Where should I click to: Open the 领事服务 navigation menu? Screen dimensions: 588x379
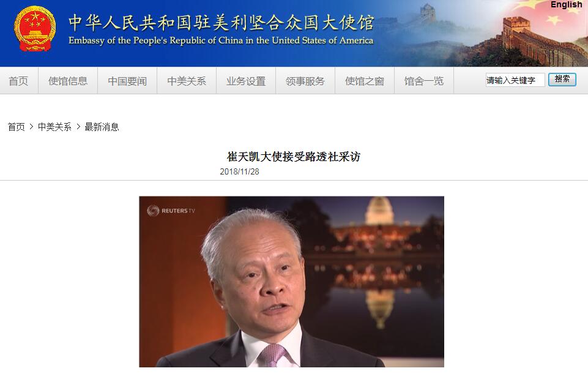click(305, 81)
